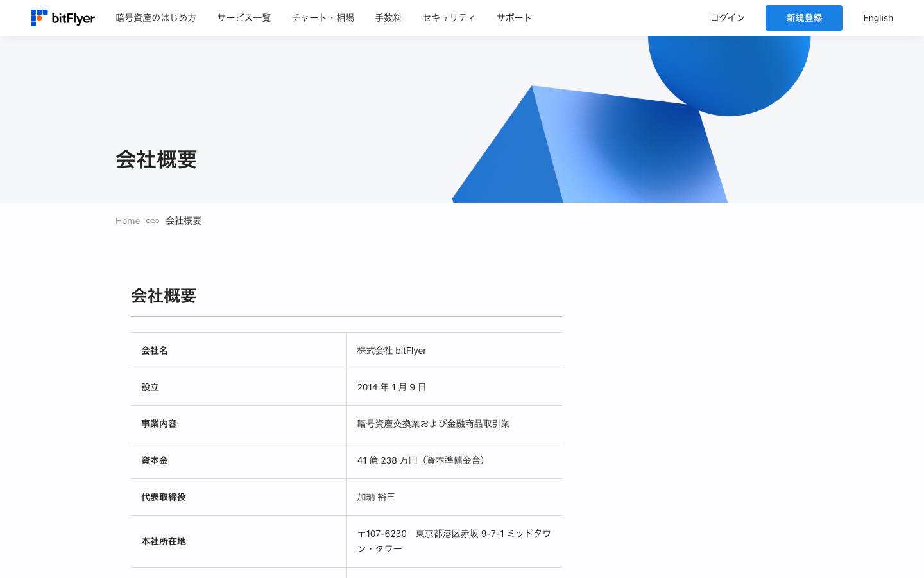
Task: Click the Home breadcrumb link
Action: click(x=128, y=221)
